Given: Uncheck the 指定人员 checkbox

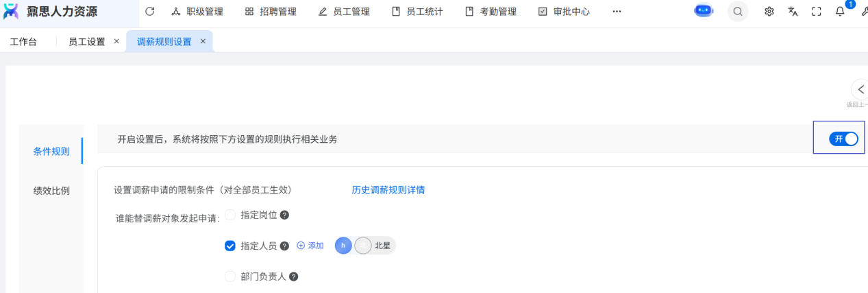Looking at the screenshot, I should [x=230, y=246].
